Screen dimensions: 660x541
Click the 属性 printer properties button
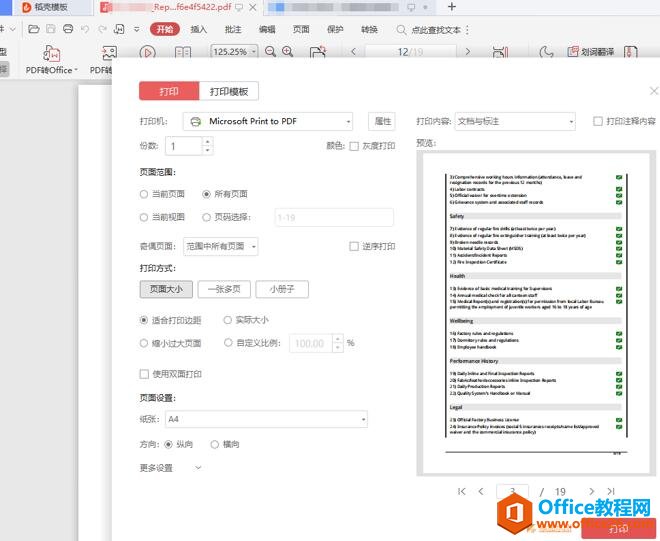tap(382, 121)
